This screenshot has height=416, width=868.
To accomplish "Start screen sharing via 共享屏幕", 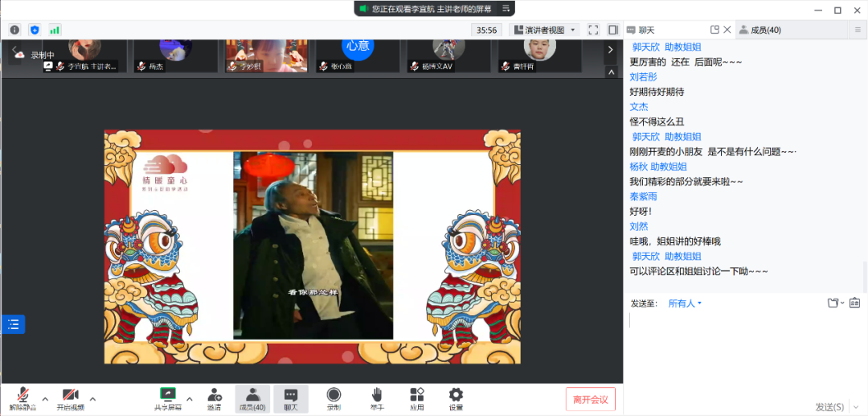I will point(168,399).
